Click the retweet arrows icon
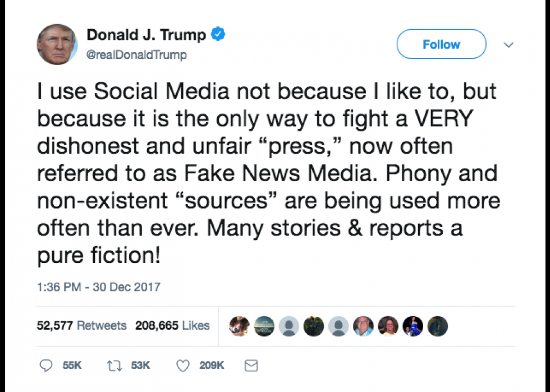Viewport: 550px width, 392px height. [x=114, y=366]
